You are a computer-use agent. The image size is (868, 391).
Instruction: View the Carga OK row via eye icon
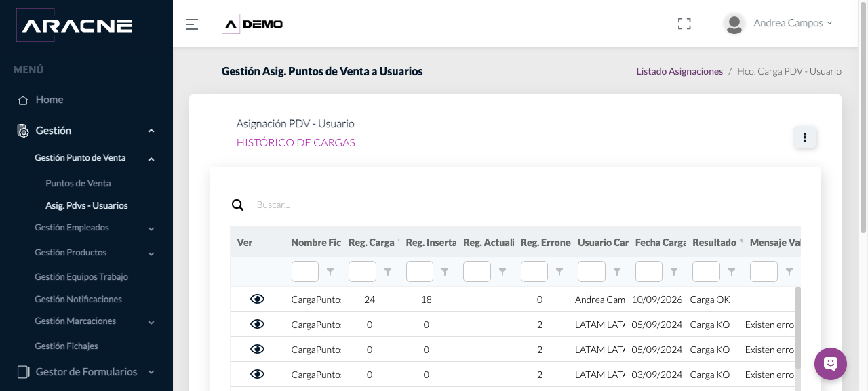257,299
